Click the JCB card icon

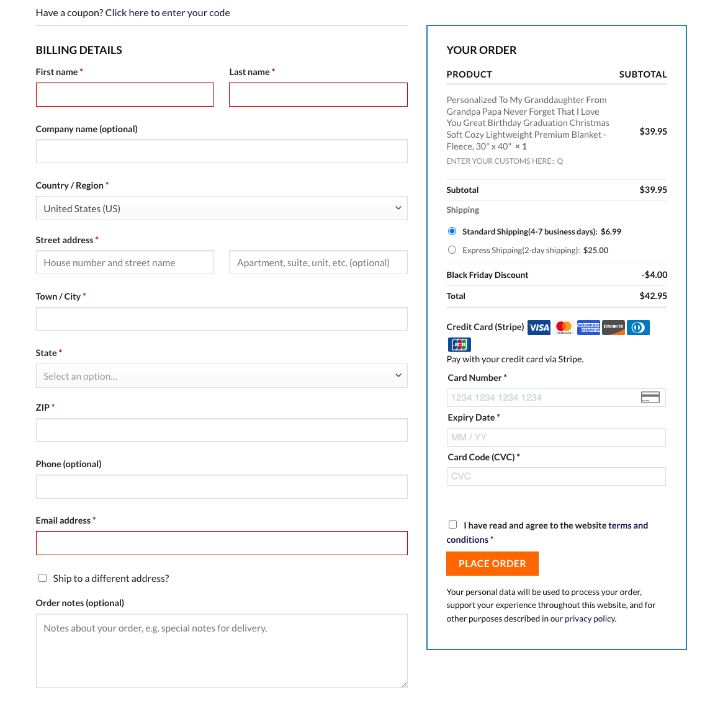[459, 344]
